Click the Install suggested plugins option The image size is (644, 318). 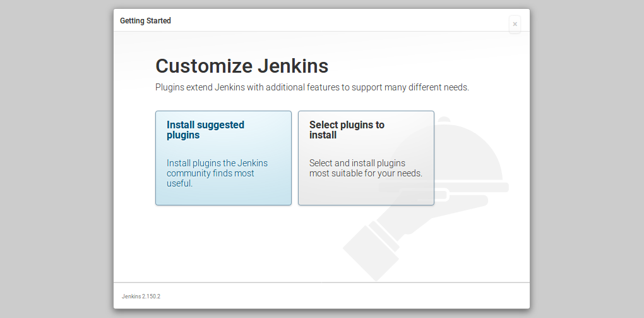point(224,158)
